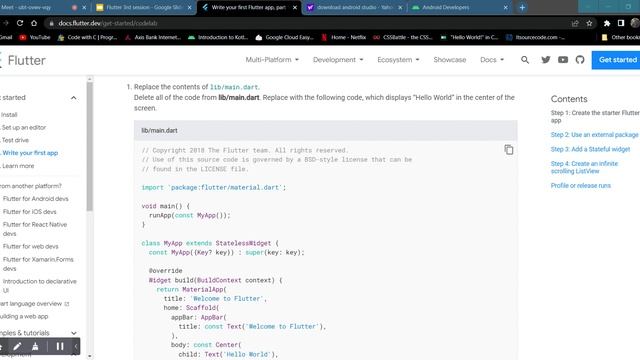Open the browser extensions puzzle icon
The image size is (640, 360).
[607, 23]
